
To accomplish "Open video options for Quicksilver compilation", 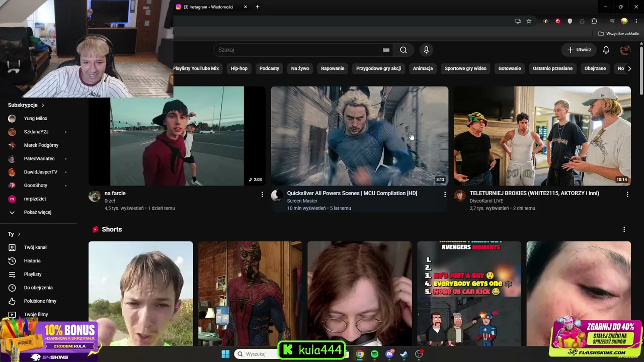I will pos(445,194).
